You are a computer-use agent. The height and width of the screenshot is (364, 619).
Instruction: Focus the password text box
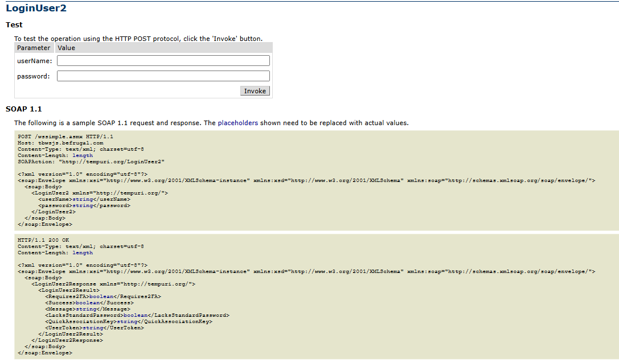(163, 76)
